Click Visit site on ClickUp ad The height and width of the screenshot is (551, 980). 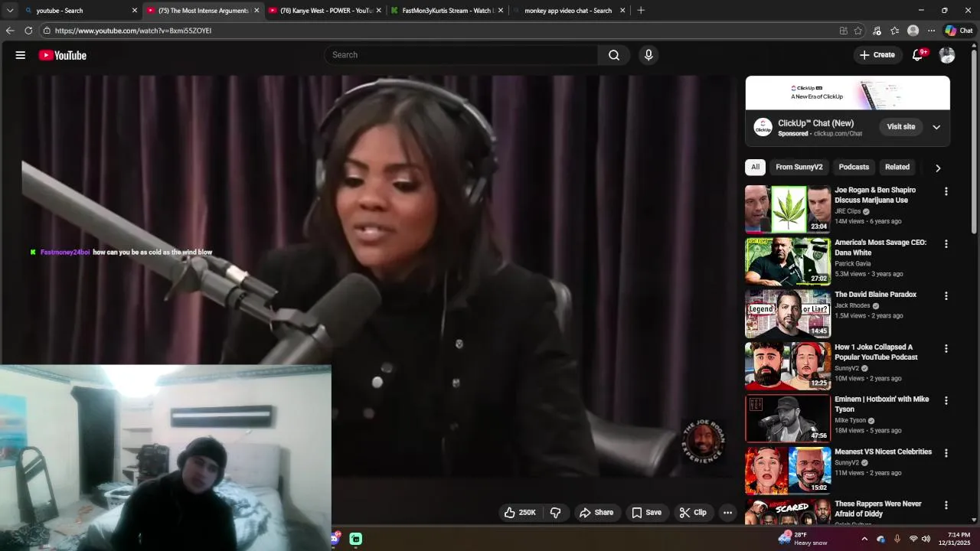click(x=901, y=127)
